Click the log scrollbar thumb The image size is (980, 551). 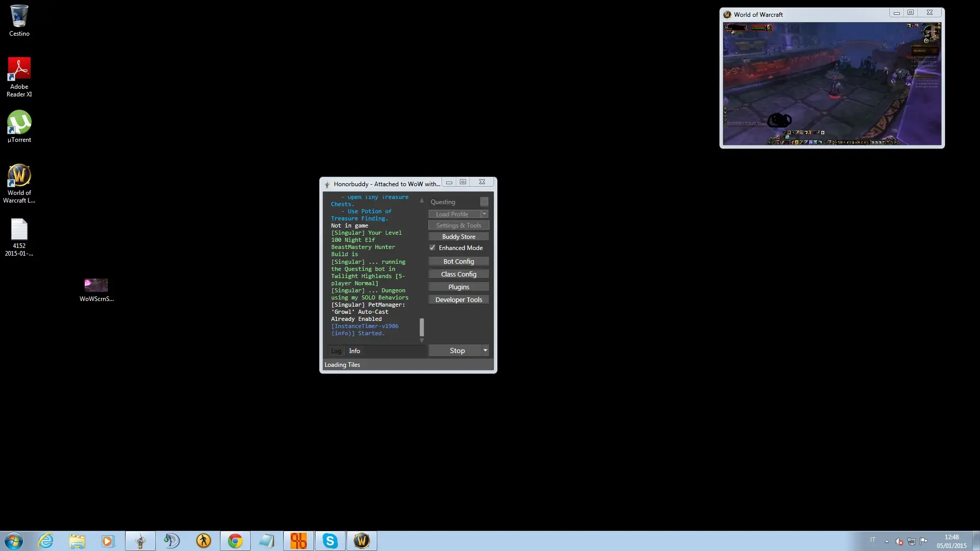click(422, 327)
